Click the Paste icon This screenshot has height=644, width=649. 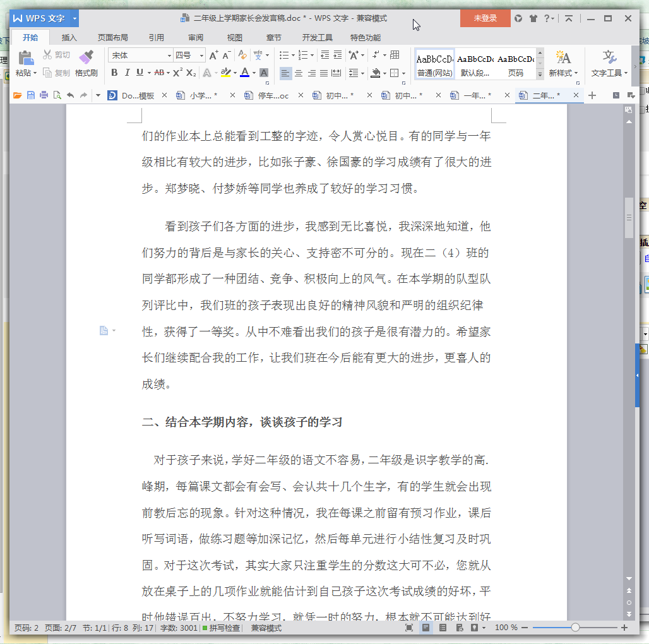(x=26, y=58)
